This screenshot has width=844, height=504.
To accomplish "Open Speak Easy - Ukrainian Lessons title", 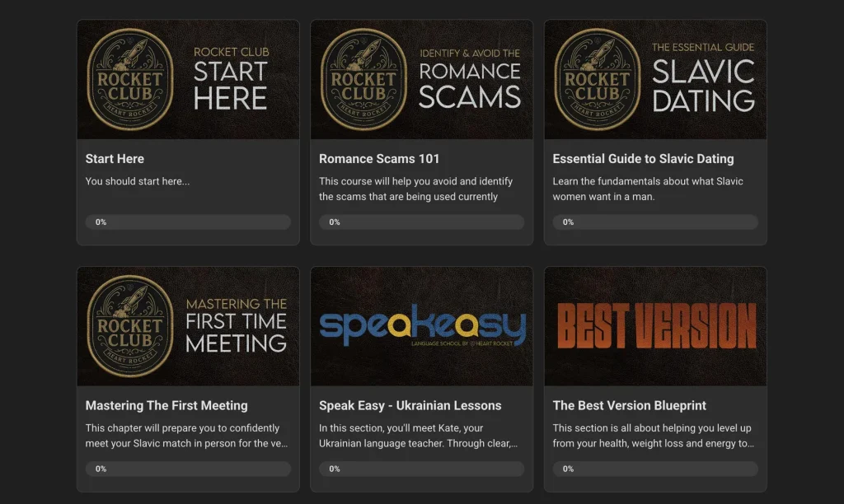I will 410,405.
